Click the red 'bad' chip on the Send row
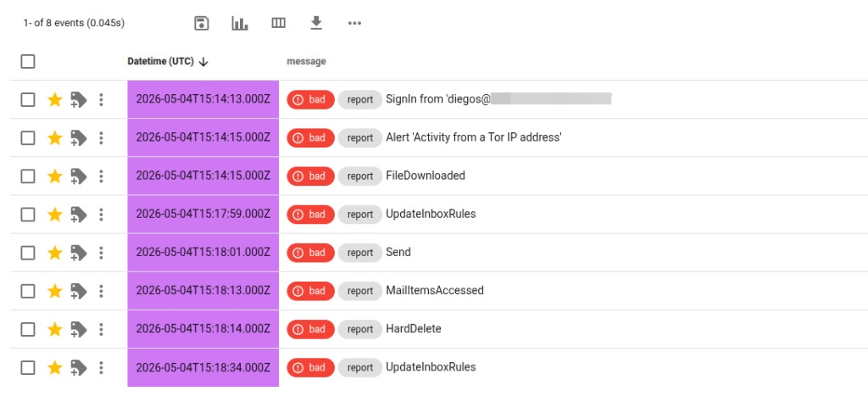This screenshot has height=402, width=868. pos(310,253)
